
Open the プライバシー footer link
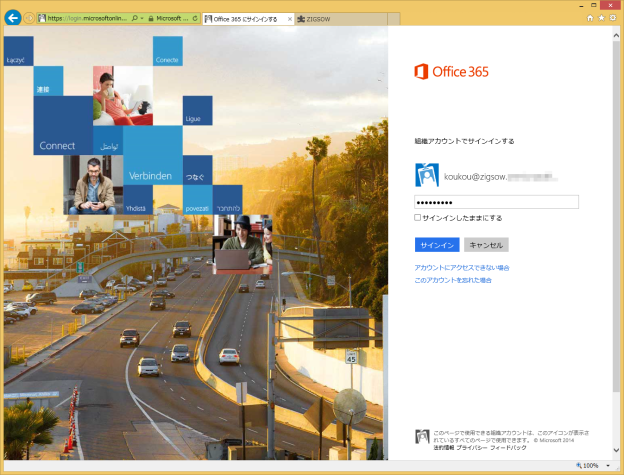471,448
